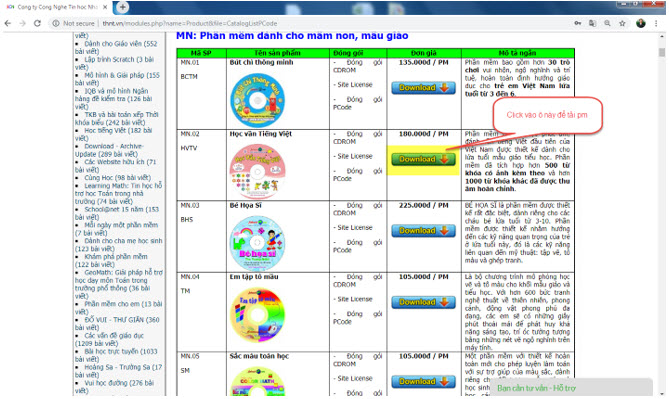Open the Chrome three-dot menu
669x399 pixels.
(656, 23)
